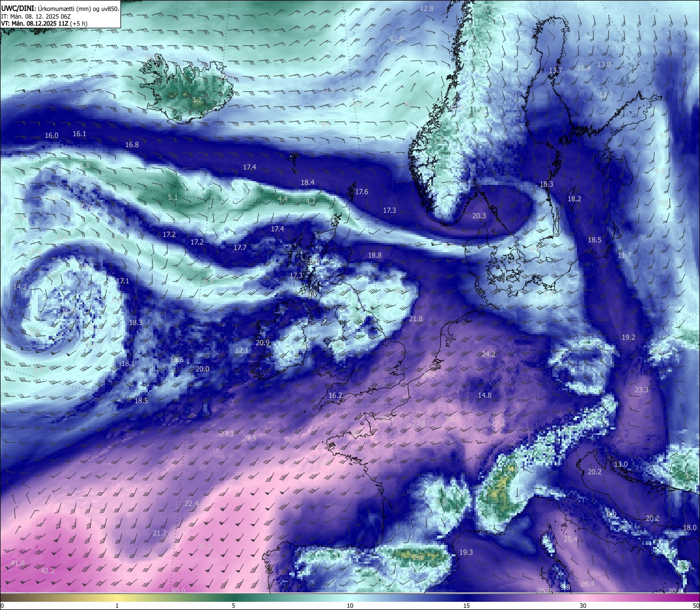The width and height of the screenshot is (700, 610).
Task: Click the '18.1' value on the map
Action: click(127, 364)
